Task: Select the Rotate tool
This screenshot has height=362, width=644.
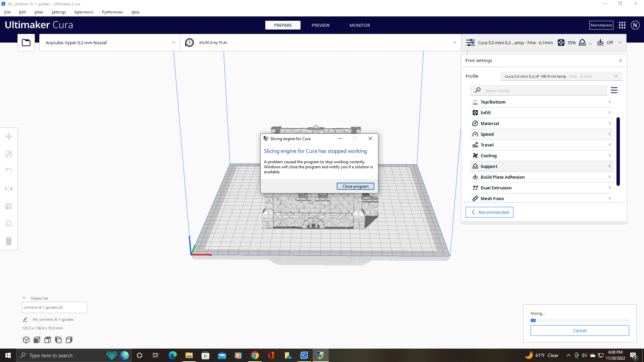Action: 9,171
